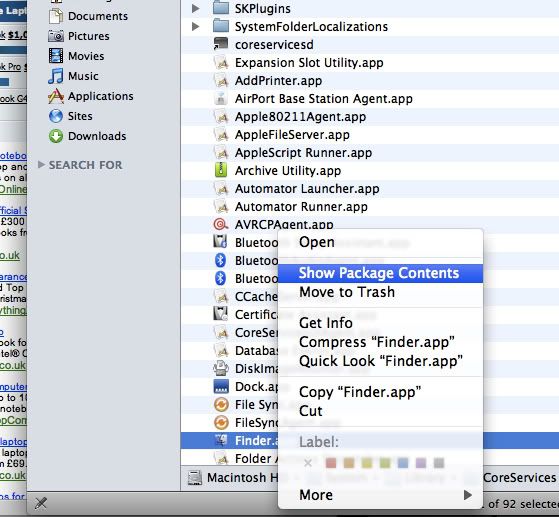Select Automator Runner.app row
The image size is (559, 517).
370,207
